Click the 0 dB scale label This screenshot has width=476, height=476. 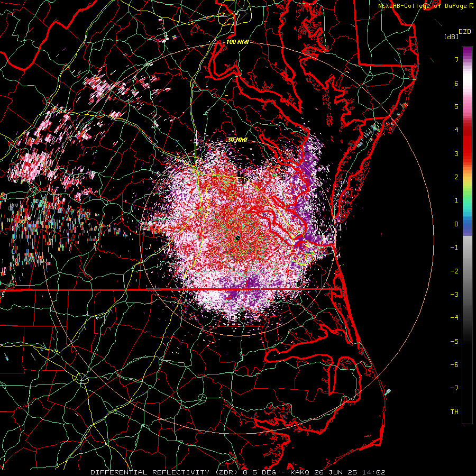(456, 224)
